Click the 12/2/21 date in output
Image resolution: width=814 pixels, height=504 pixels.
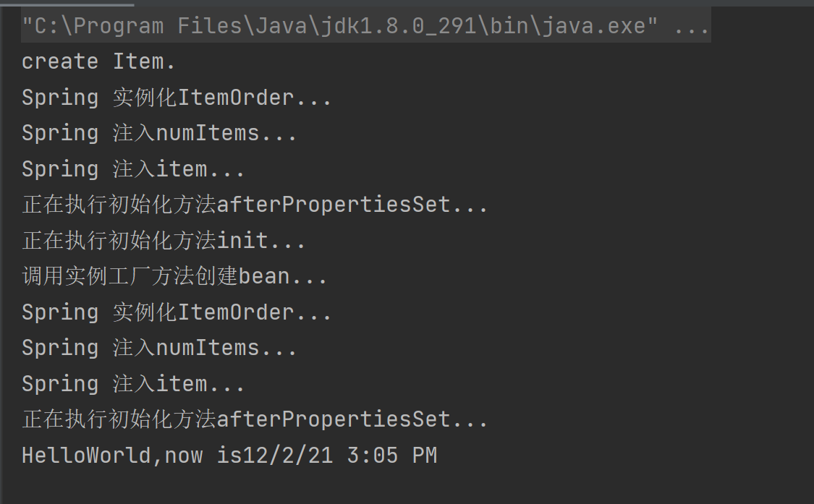point(287,456)
